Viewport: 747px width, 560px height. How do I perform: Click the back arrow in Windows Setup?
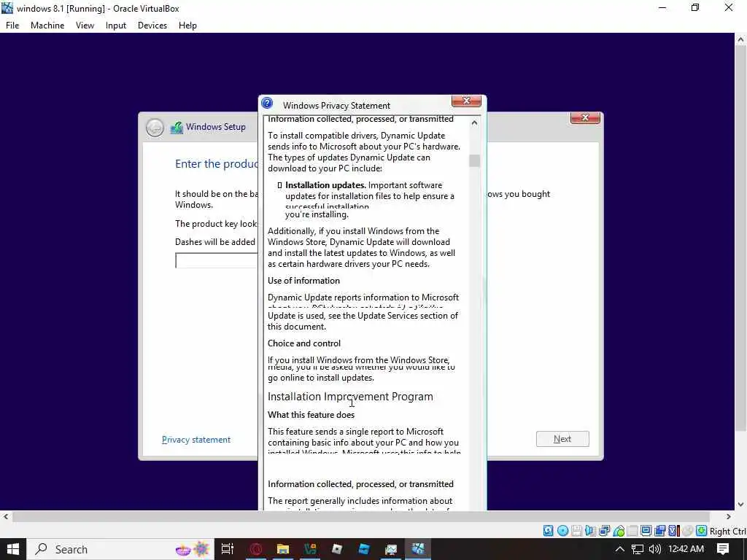pyautogui.click(x=155, y=127)
